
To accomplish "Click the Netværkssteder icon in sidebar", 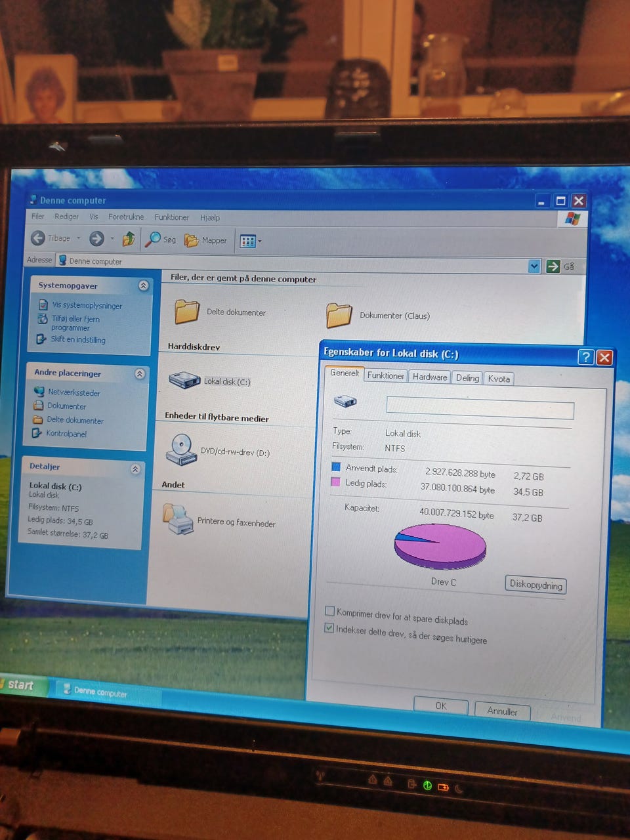I will click(39, 391).
